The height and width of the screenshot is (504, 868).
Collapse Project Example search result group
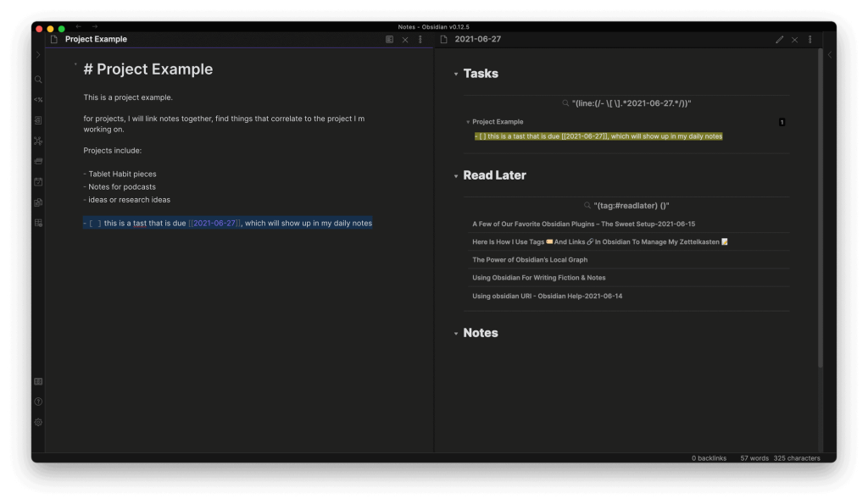pyautogui.click(x=468, y=122)
